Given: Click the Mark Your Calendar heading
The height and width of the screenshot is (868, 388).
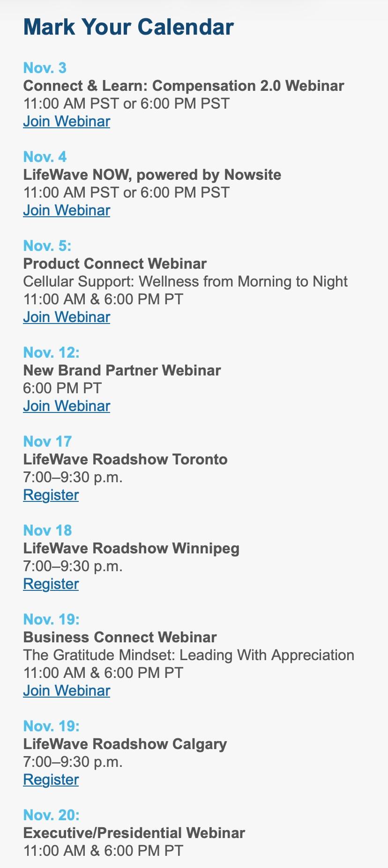Looking at the screenshot, I should click(x=128, y=27).
